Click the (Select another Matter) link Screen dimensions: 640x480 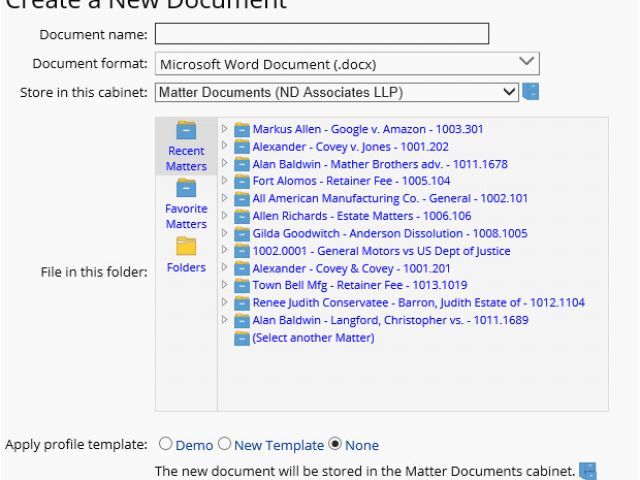tap(313, 338)
